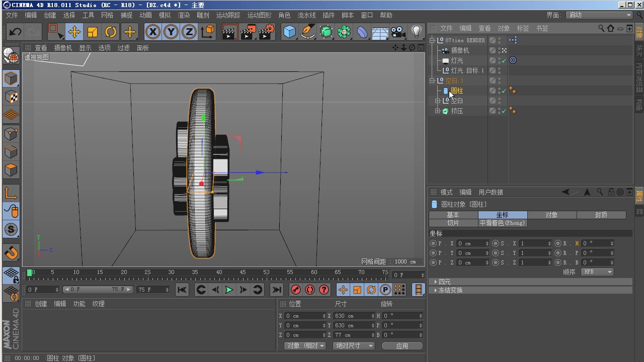Click the 应用 button

click(402, 346)
